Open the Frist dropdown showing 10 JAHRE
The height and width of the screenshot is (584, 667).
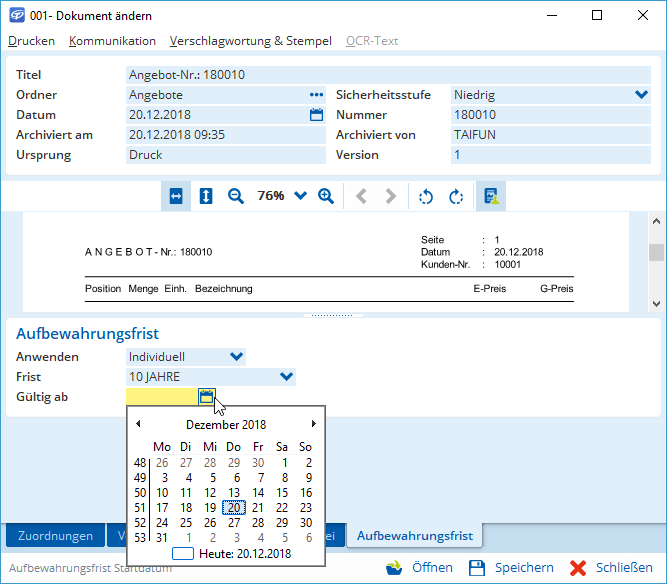286,377
